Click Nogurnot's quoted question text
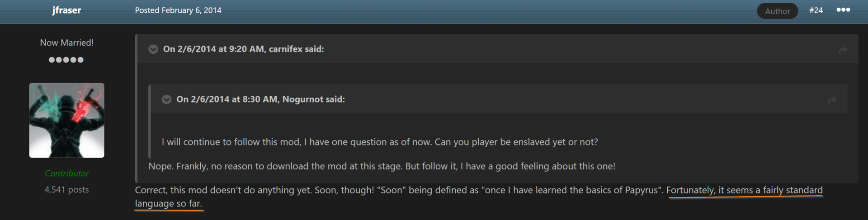 click(x=380, y=142)
